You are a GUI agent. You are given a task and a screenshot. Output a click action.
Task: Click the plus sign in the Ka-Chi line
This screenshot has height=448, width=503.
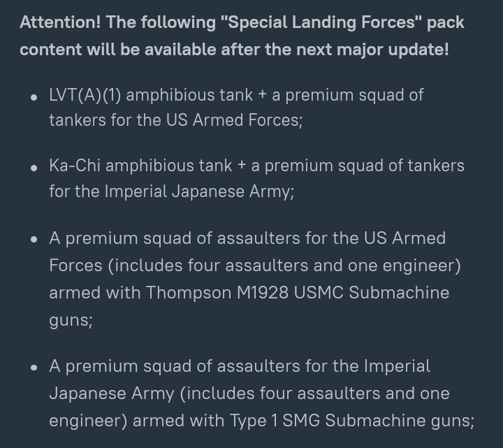(x=242, y=165)
